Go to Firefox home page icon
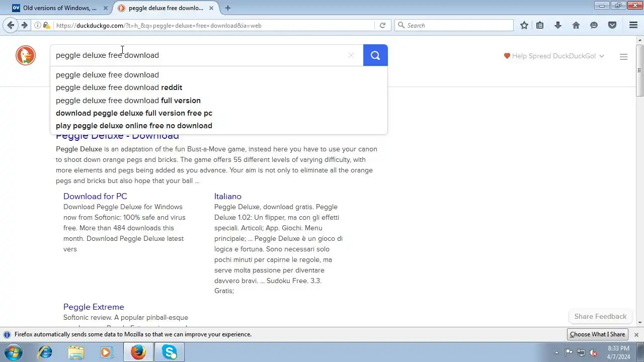 point(576,25)
